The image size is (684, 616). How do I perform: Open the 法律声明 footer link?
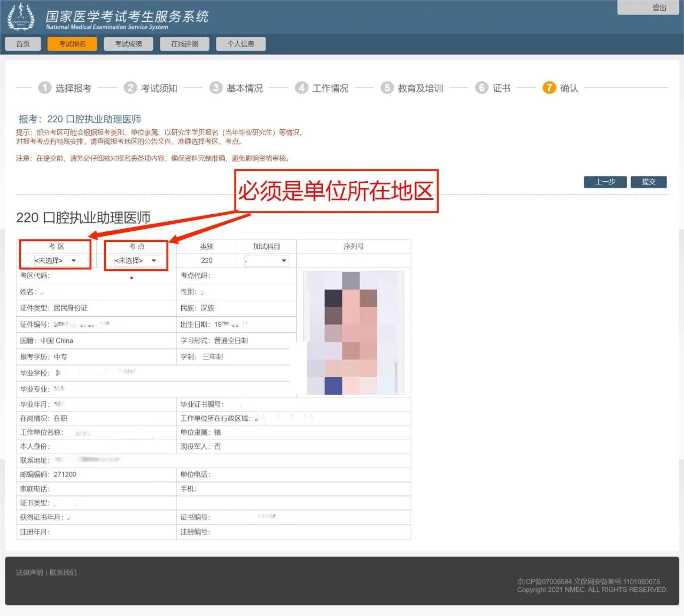tap(29, 573)
